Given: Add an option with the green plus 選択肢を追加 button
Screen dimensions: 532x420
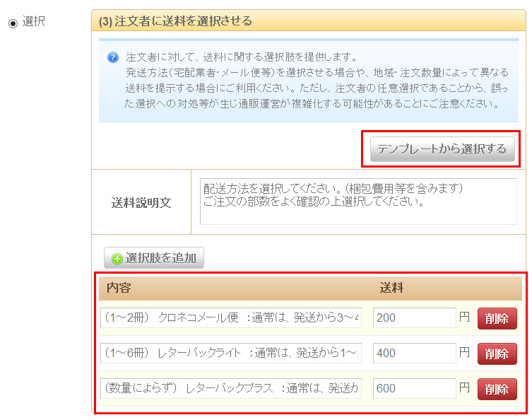Looking at the screenshot, I should pyautogui.click(x=154, y=258).
